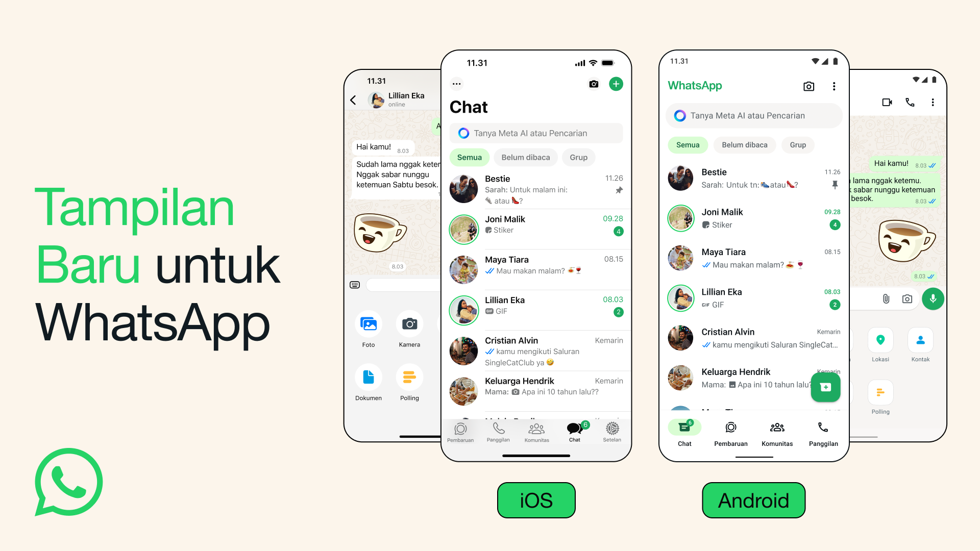980x551 pixels.
Task: Toggle the Grup chat filter
Action: click(x=579, y=158)
